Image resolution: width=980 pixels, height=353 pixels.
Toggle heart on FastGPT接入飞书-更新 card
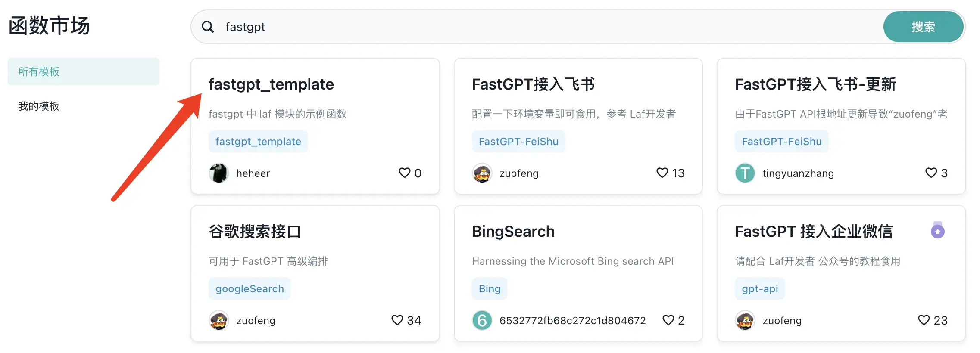931,173
